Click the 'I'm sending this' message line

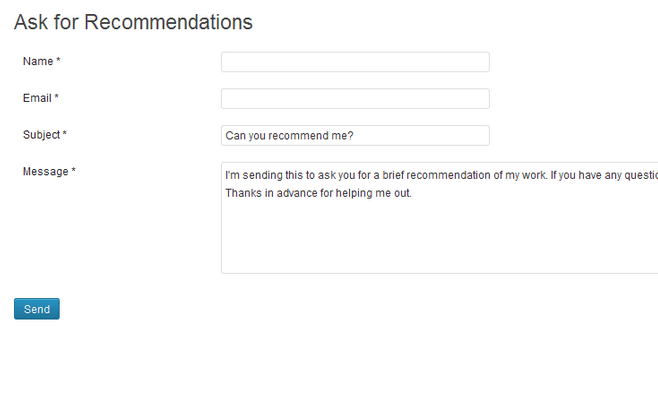(441, 175)
